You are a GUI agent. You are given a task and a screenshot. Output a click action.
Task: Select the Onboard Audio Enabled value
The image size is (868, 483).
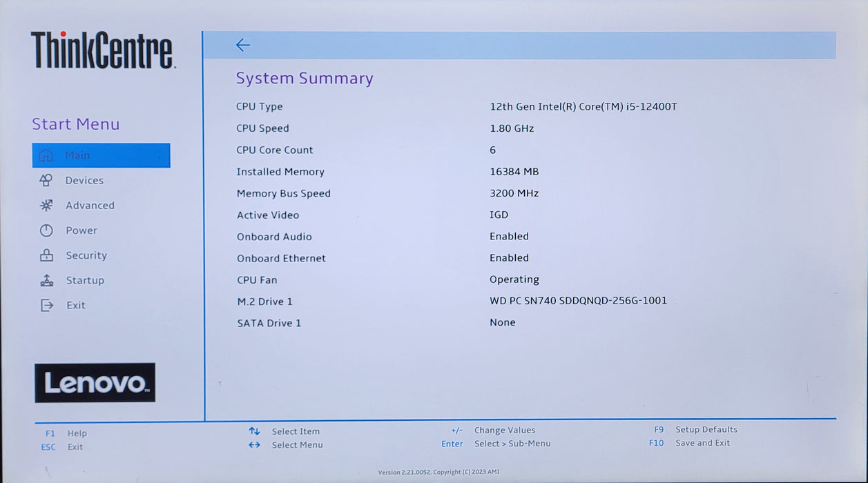[509, 236]
